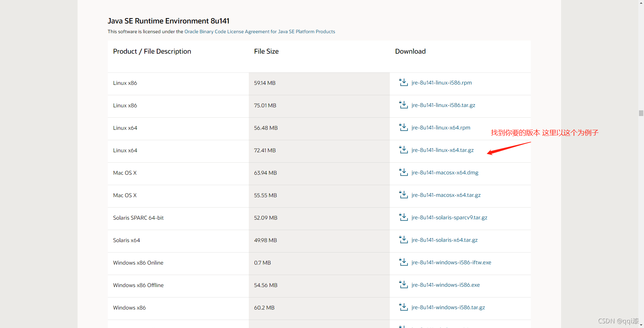Click the jre-8u141-solaris-x64.tar.gz link
Viewport: 644px width, 328px height.
tap(445, 240)
